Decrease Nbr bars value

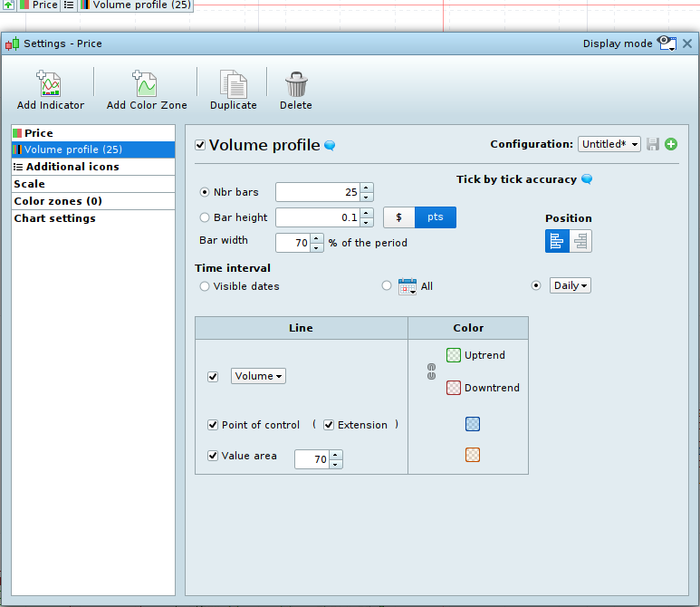click(366, 197)
